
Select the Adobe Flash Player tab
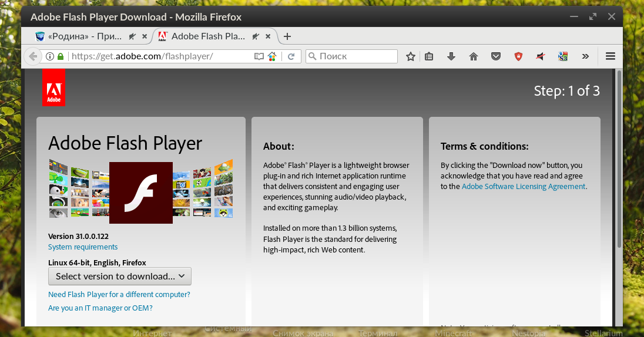point(215,36)
